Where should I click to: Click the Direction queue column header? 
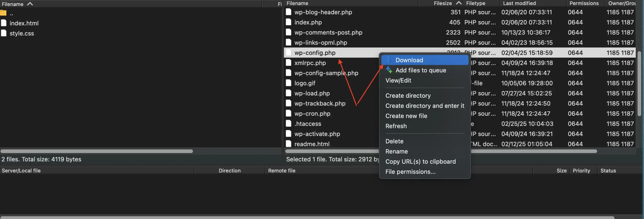point(230,171)
